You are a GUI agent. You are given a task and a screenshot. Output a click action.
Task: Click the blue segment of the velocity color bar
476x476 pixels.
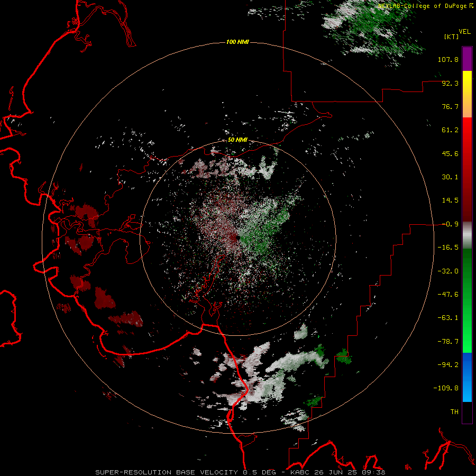(467, 377)
